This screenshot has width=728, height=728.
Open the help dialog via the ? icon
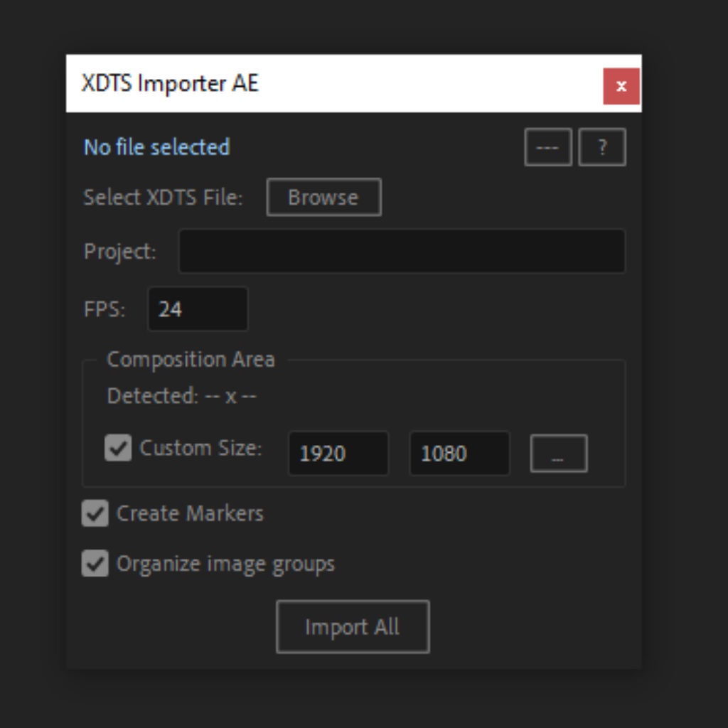click(x=601, y=146)
